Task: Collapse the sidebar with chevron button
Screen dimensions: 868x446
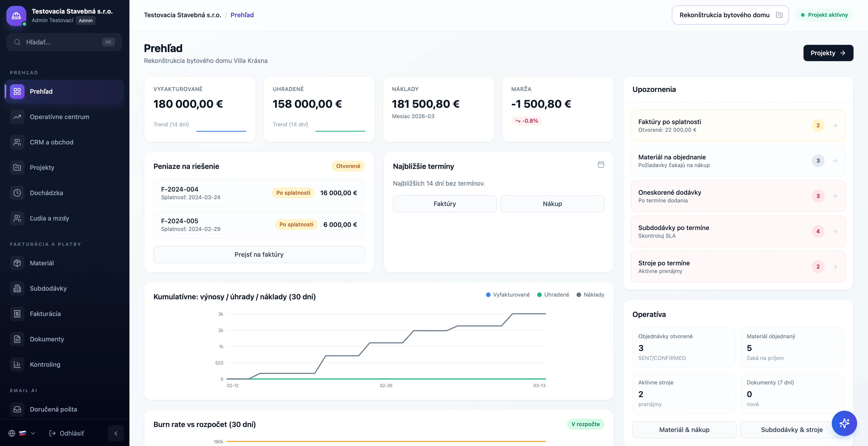Action: point(116,433)
